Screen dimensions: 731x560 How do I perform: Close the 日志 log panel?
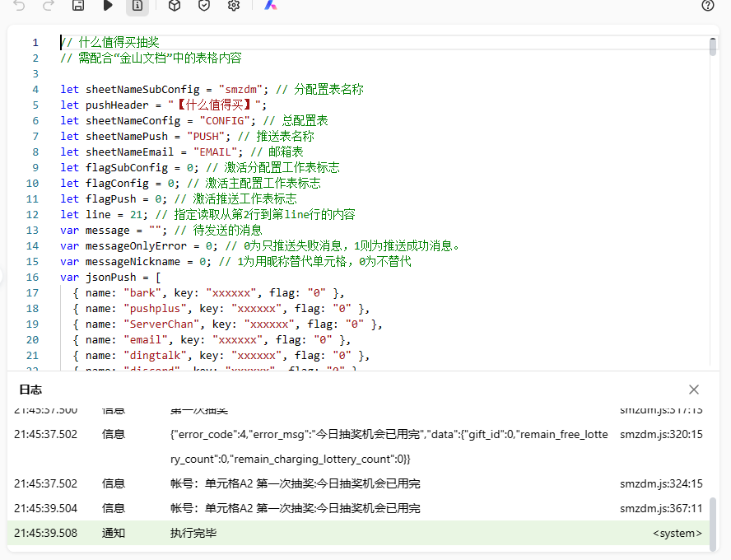pos(694,390)
